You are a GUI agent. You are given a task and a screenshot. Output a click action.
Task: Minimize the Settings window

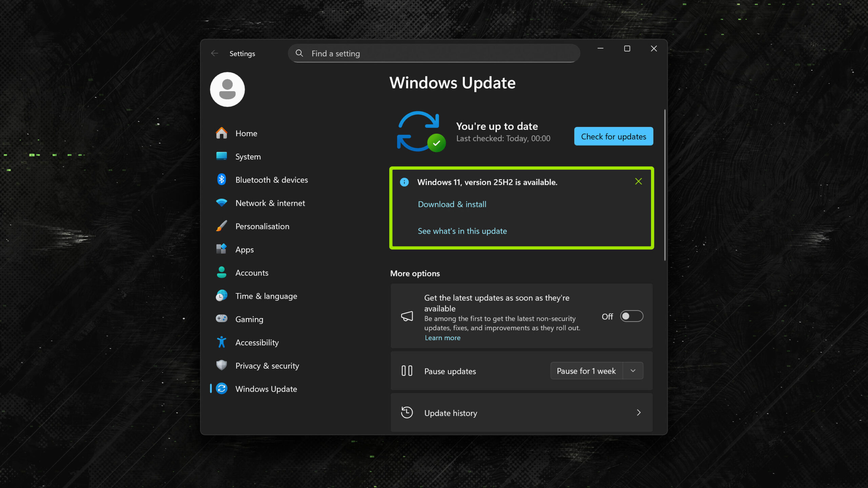600,48
